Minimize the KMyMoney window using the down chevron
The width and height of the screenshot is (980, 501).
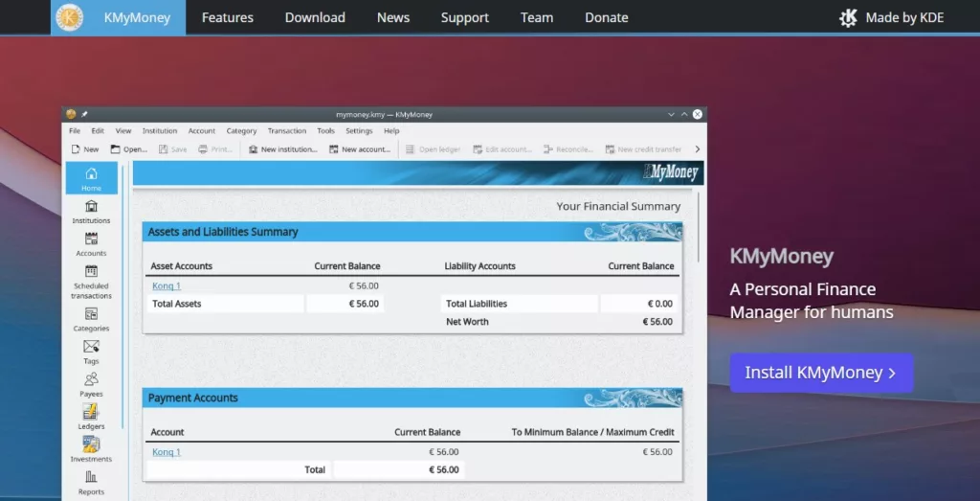tap(671, 114)
